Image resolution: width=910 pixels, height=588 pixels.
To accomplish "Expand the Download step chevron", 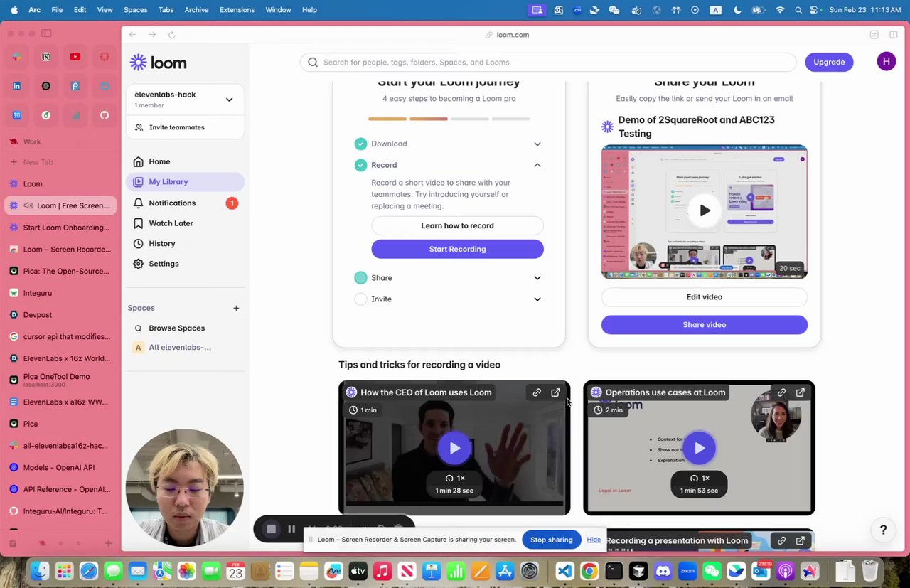I will [x=537, y=144].
